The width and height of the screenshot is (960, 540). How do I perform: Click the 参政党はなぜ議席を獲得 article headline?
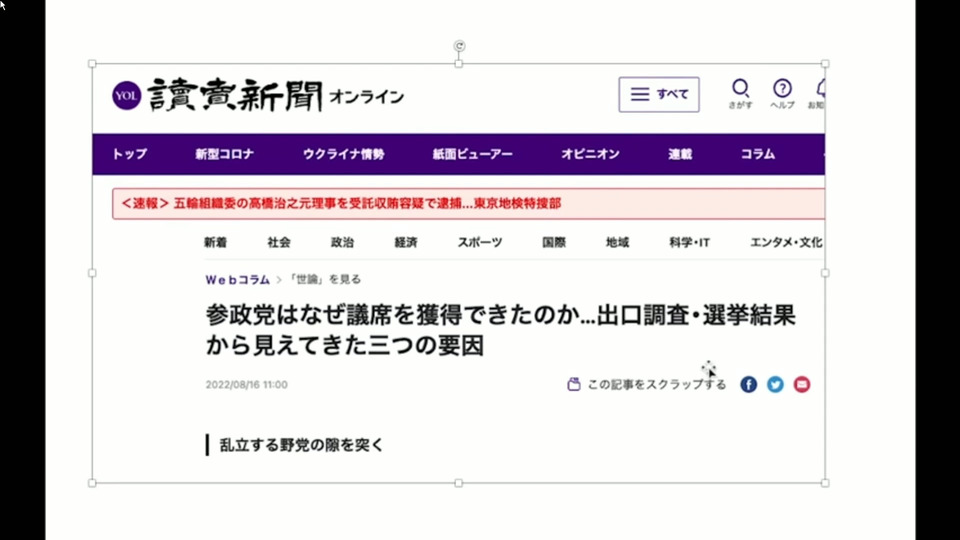[x=500, y=330]
